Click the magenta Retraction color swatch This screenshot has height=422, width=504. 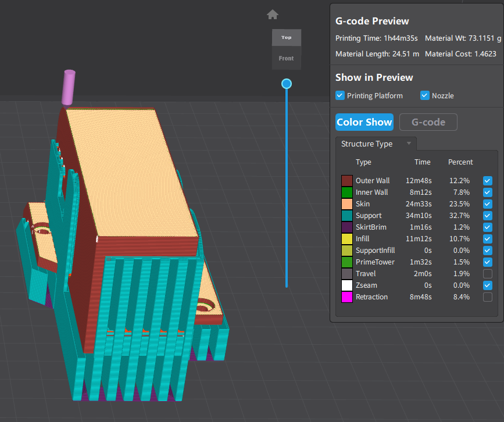click(x=347, y=297)
